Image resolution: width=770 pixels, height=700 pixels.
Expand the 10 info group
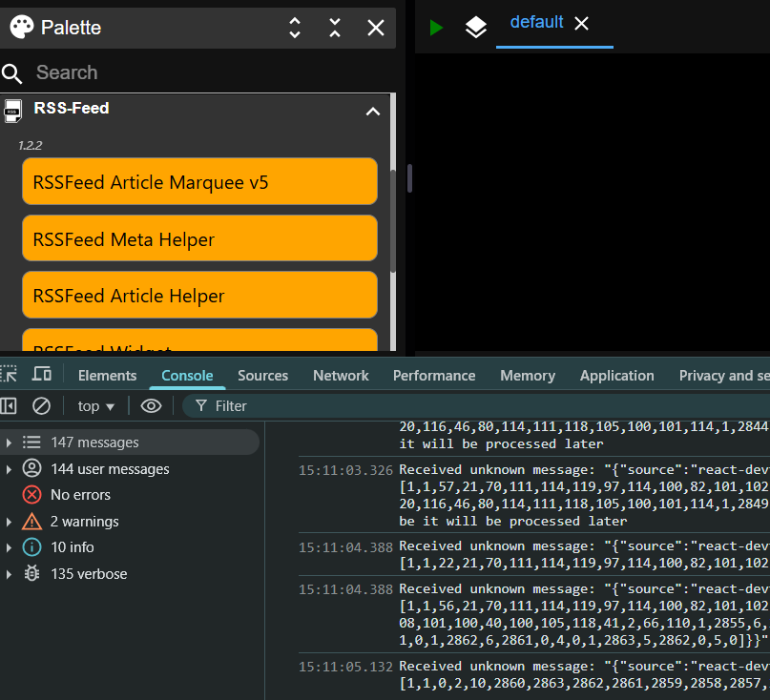point(9,546)
